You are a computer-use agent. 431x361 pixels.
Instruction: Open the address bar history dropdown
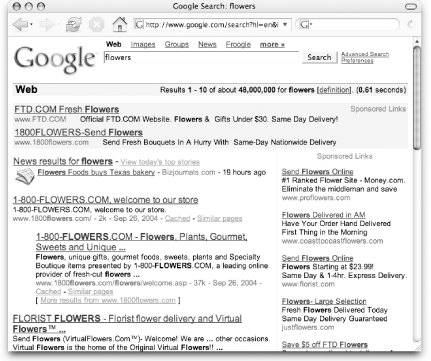[x=285, y=25]
